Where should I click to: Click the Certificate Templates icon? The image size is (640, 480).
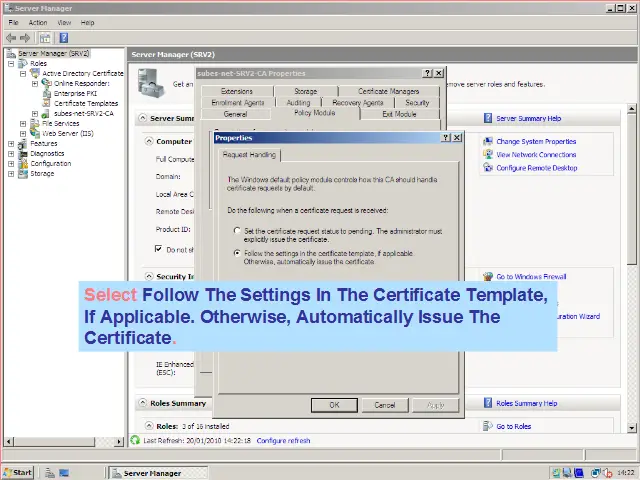[x=47, y=103]
